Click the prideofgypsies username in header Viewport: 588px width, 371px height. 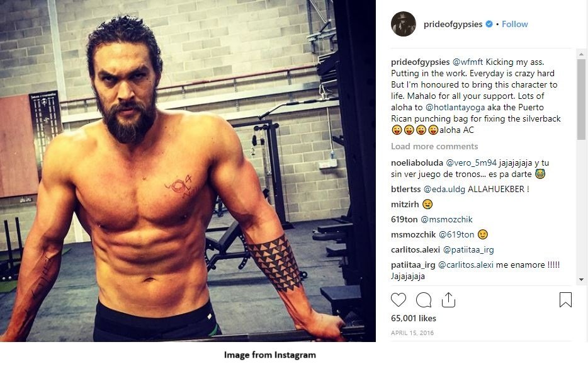click(452, 24)
